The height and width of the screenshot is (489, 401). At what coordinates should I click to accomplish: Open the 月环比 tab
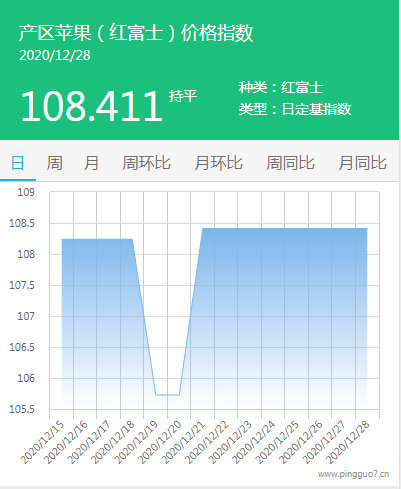pyautogui.click(x=219, y=163)
